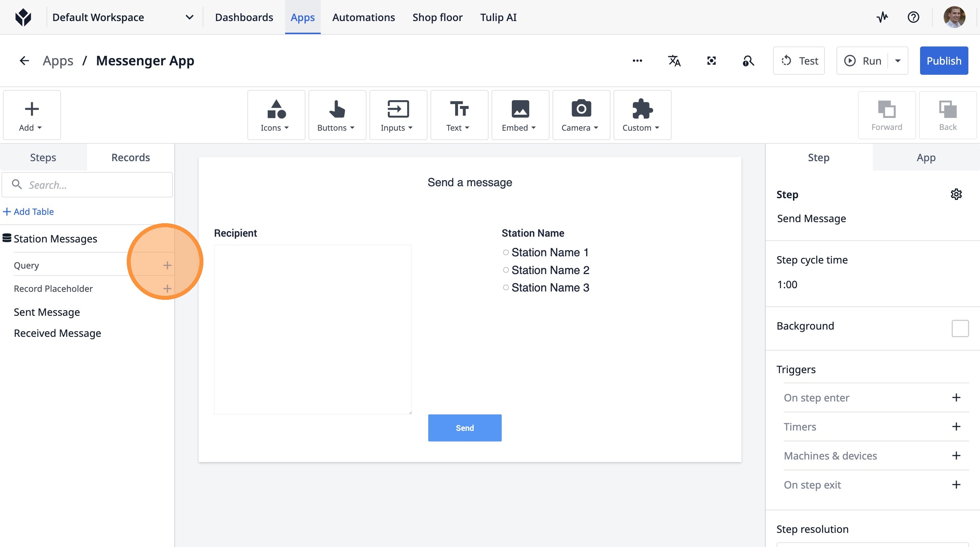Open the step settings gear icon
The image size is (980, 547).
click(x=956, y=194)
